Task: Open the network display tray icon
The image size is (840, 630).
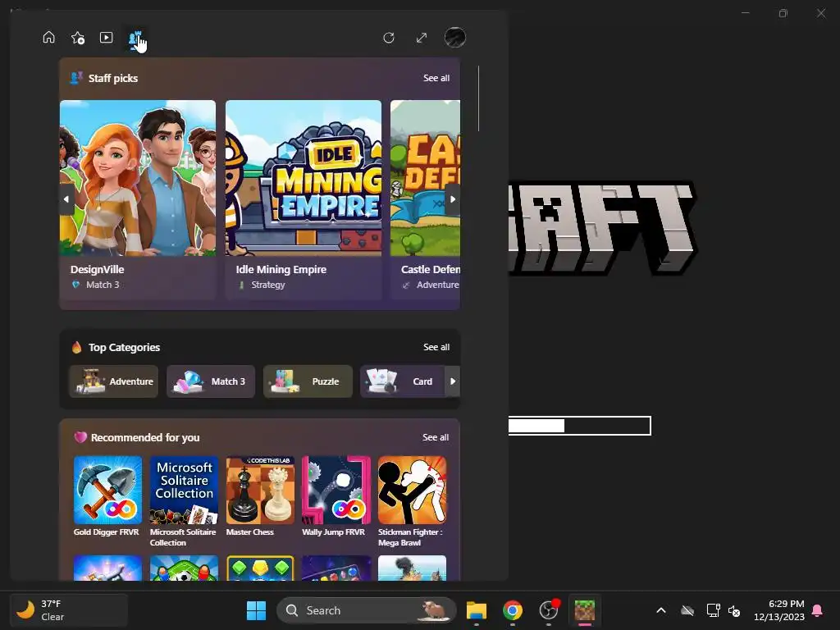Action: click(x=713, y=610)
